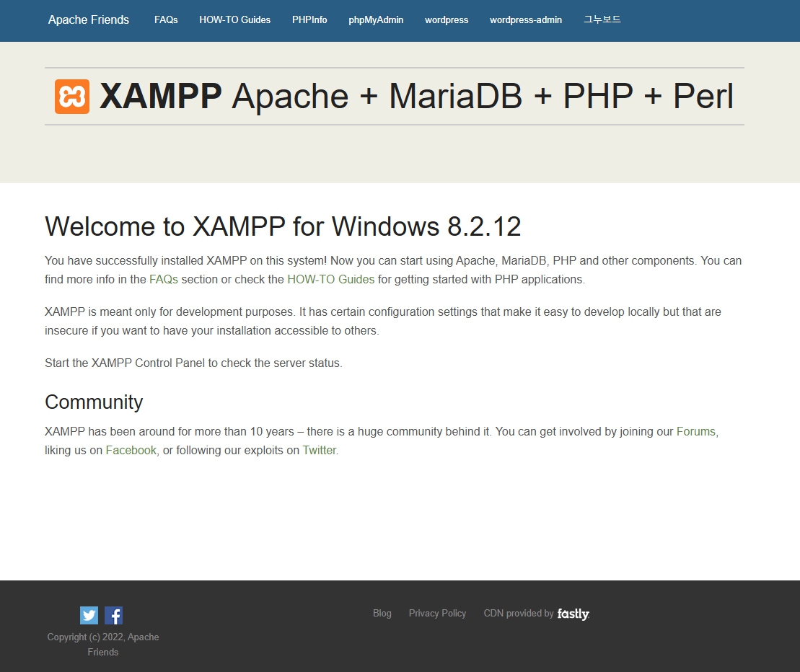Image resolution: width=800 pixels, height=672 pixels.
Task: Open the Facebook icon in the footer
Action: 113,616
